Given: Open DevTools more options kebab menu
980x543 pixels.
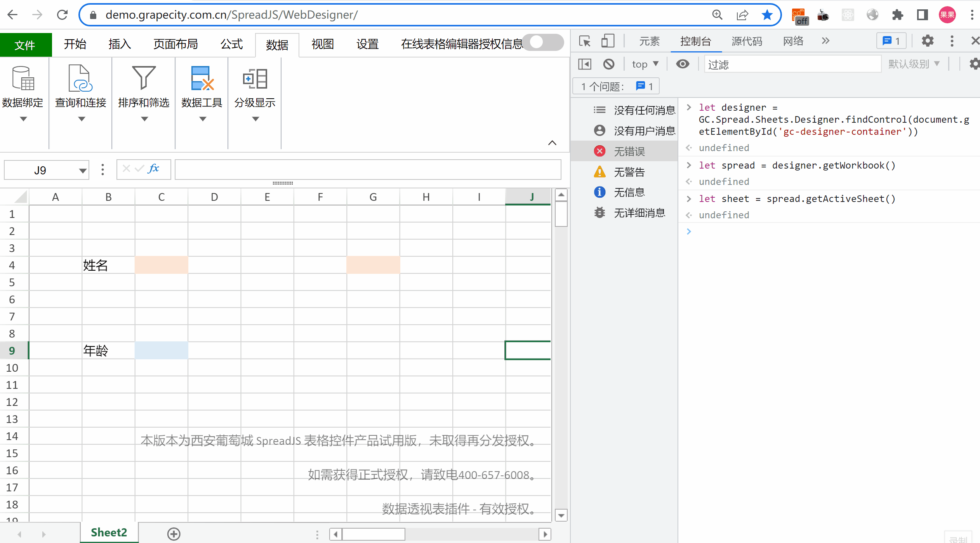Looking at the screenshot, I should 952,41.
